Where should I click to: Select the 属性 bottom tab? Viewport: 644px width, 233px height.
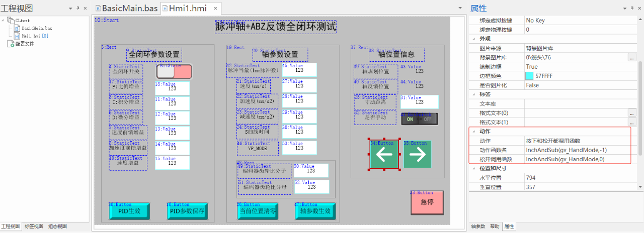pos(509,226)
